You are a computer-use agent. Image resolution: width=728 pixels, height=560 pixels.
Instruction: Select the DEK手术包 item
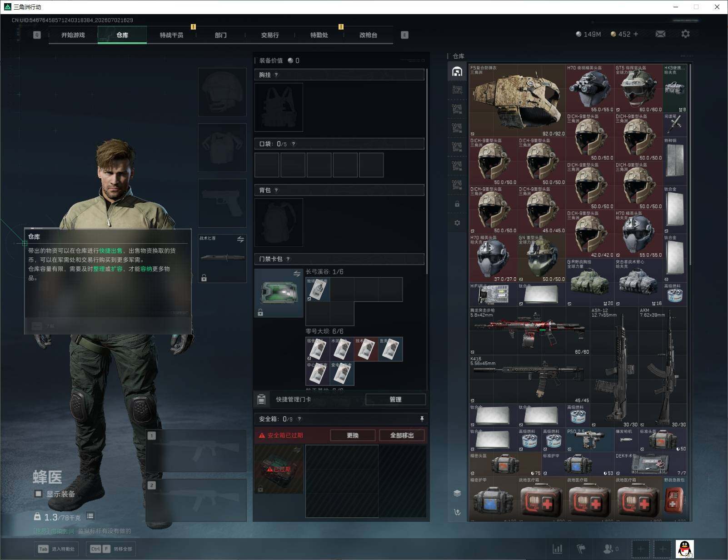click(x=650, y=464)
